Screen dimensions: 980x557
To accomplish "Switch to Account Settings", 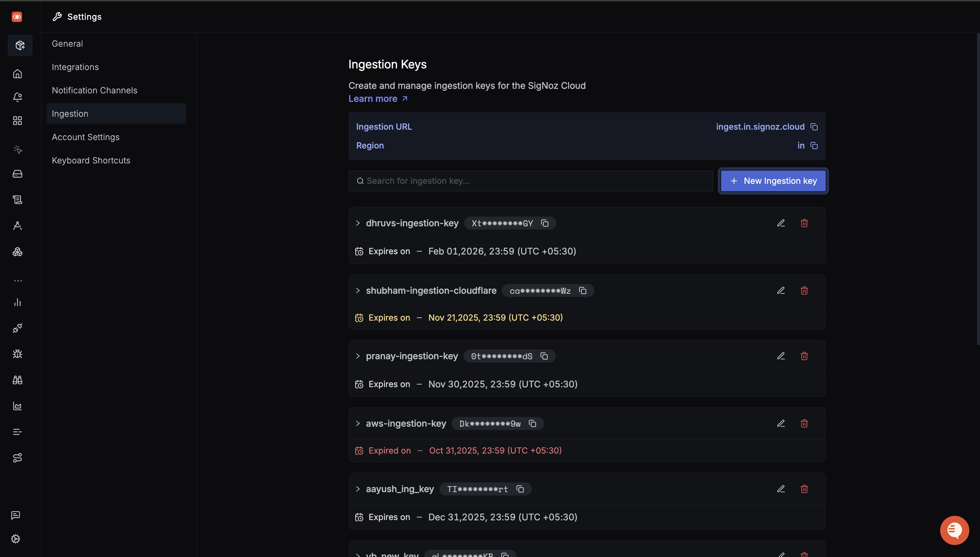I will click(x=85, y=137).
